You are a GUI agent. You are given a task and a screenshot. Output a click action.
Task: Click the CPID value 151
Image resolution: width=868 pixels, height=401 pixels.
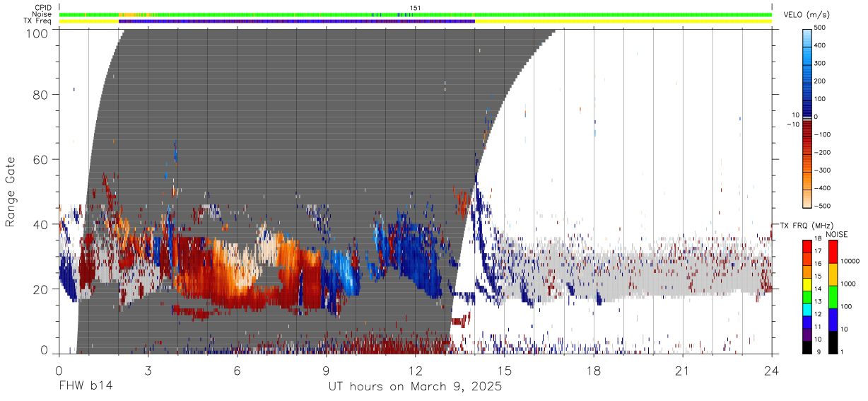click(x=415, y=8)
